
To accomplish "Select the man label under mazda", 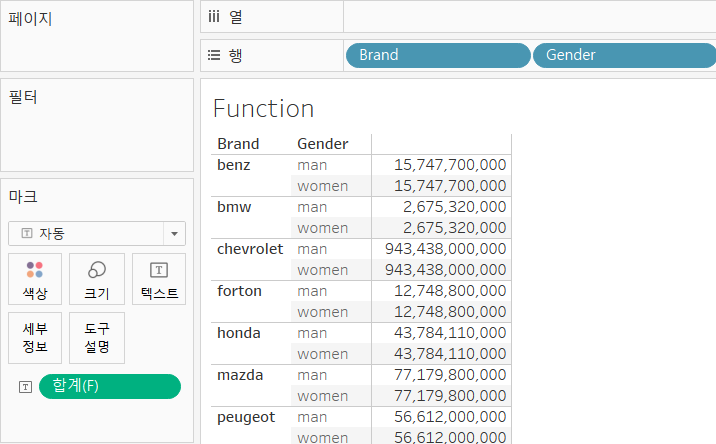I will click(312, 375).
